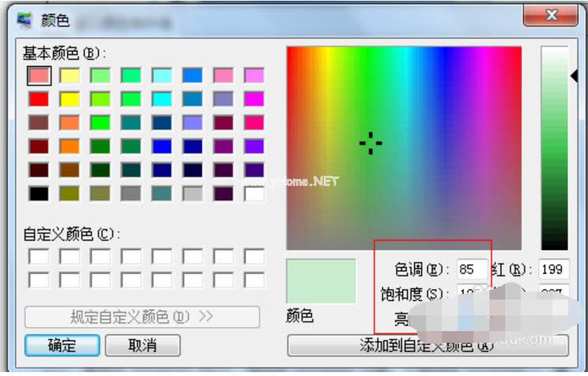Select the last custom color slot in second row
Screen dimensions: 588x376
point(254,280)
